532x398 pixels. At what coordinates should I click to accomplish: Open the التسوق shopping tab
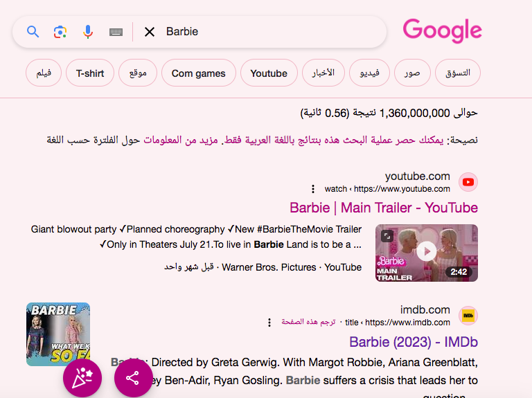[458, 73]
